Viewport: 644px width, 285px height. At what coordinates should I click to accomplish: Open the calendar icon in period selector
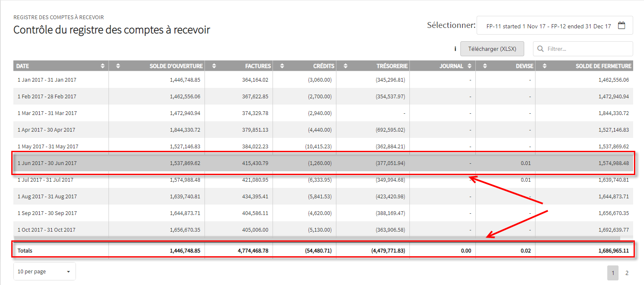[x=621, y=25]
